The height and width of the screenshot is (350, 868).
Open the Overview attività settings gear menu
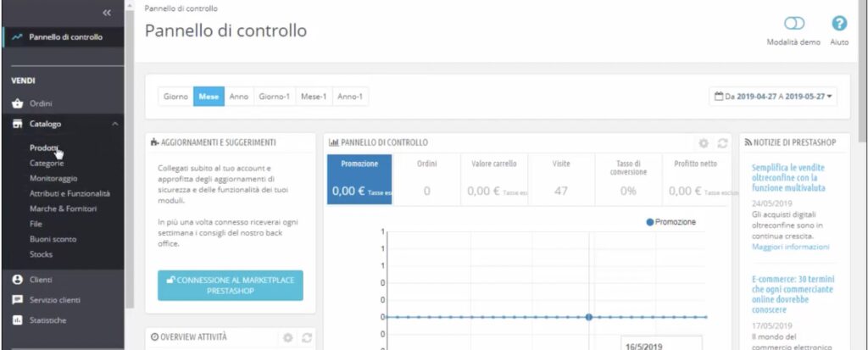(x=287, y=337)
